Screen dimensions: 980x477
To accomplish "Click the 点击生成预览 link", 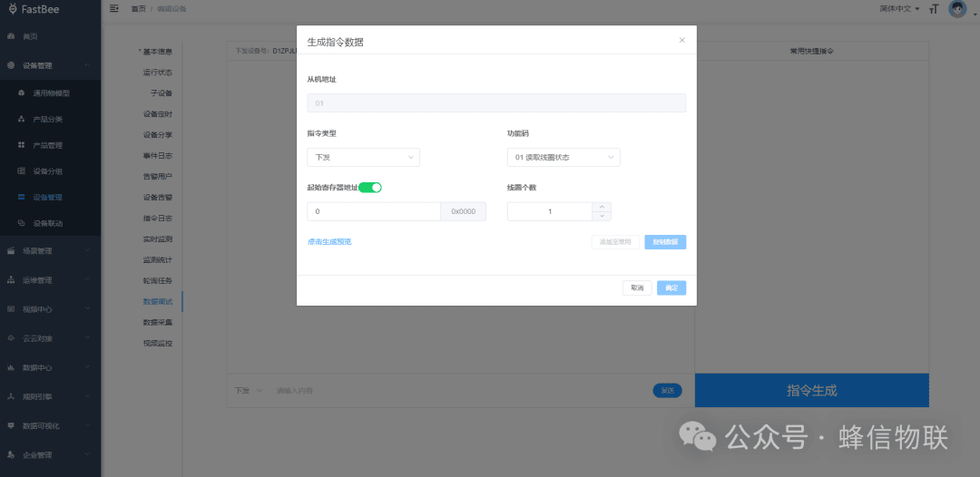I will point(329,241).
